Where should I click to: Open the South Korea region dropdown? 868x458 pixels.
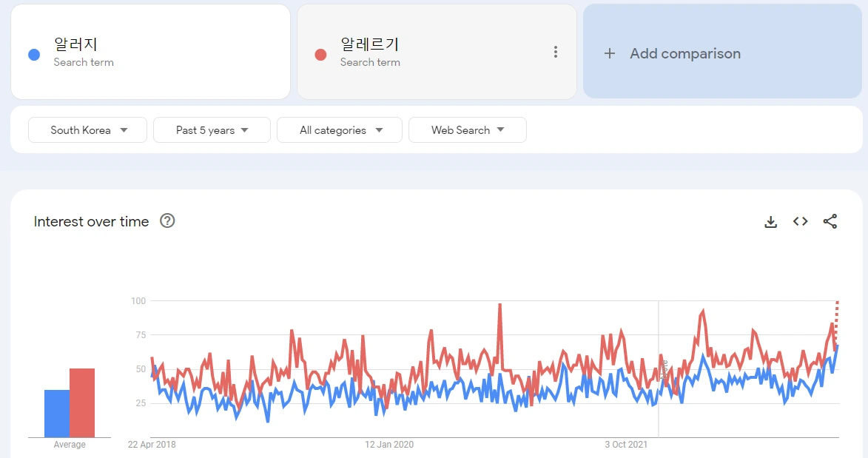(x=87, y=130)
